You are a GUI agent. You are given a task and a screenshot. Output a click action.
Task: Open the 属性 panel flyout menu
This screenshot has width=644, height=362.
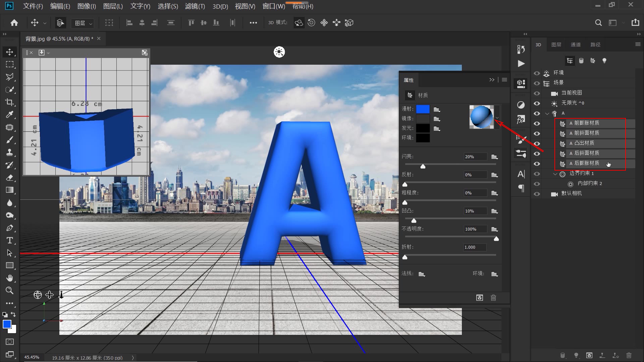tap(504, 80)
